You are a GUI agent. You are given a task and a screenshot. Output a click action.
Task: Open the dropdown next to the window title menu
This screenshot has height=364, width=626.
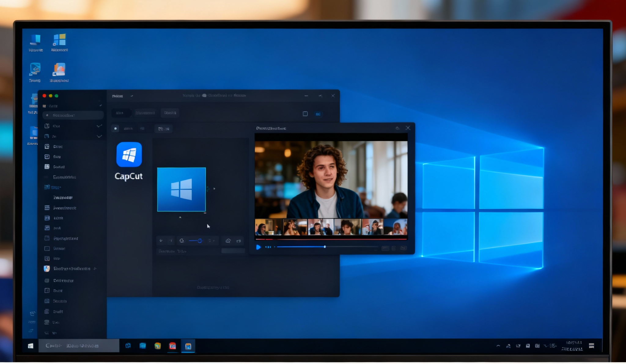[132, 96]
